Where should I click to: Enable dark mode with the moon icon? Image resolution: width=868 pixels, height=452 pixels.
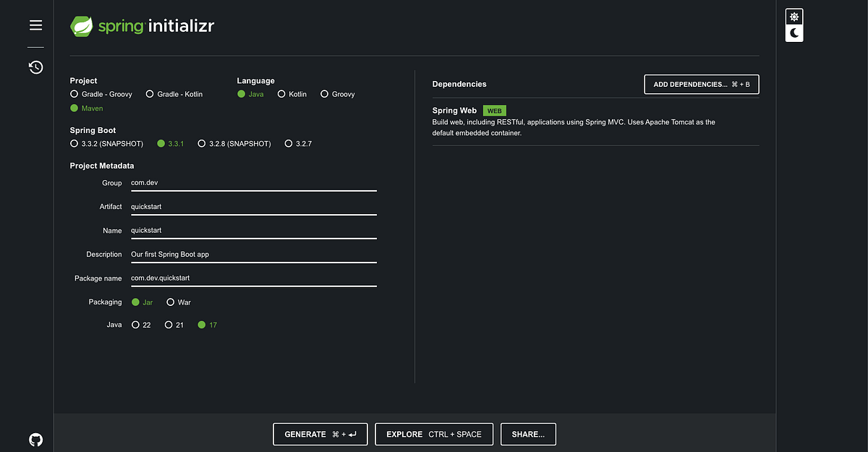tap(793, 33)
